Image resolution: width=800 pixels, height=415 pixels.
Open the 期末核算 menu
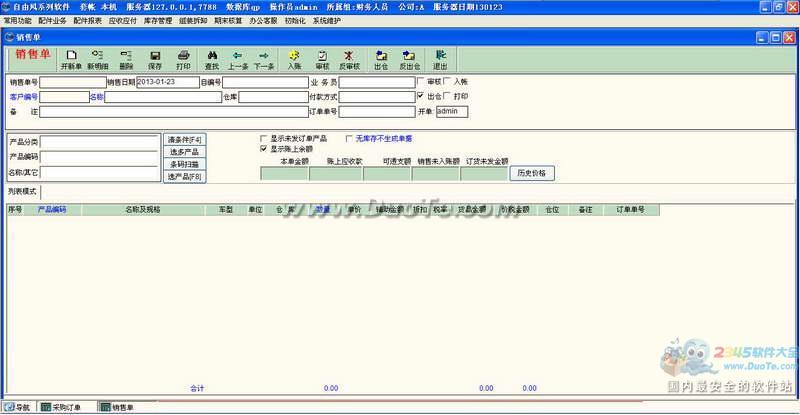[228, 21]
